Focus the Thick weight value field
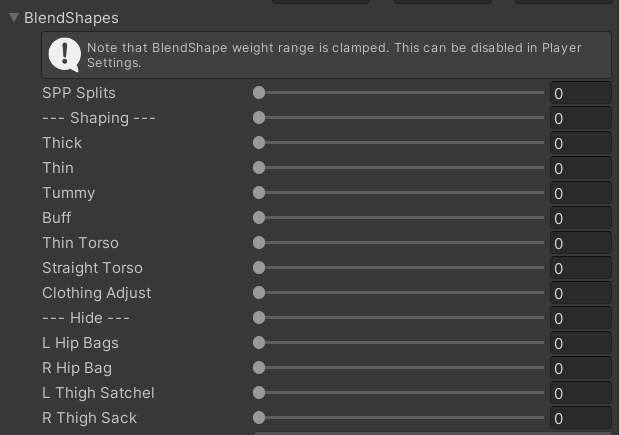Viewport: 619px width, 435px height. [x=580, y=144]
